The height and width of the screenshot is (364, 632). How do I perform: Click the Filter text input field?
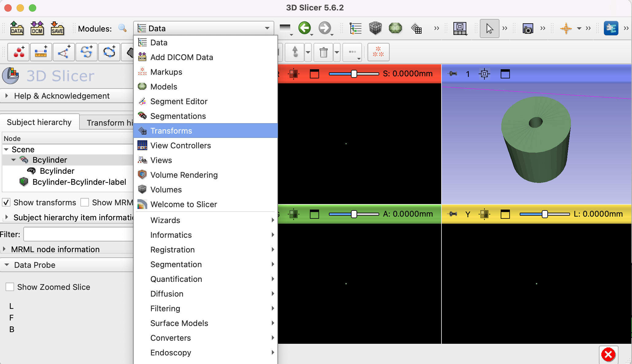pyautogui.click(x=79, y=234)
